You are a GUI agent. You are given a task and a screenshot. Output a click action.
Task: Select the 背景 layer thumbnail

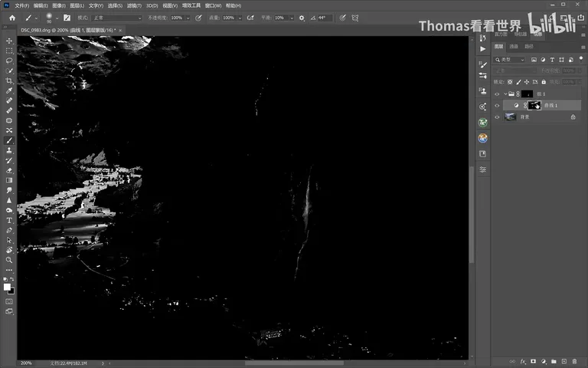(510, 117)
